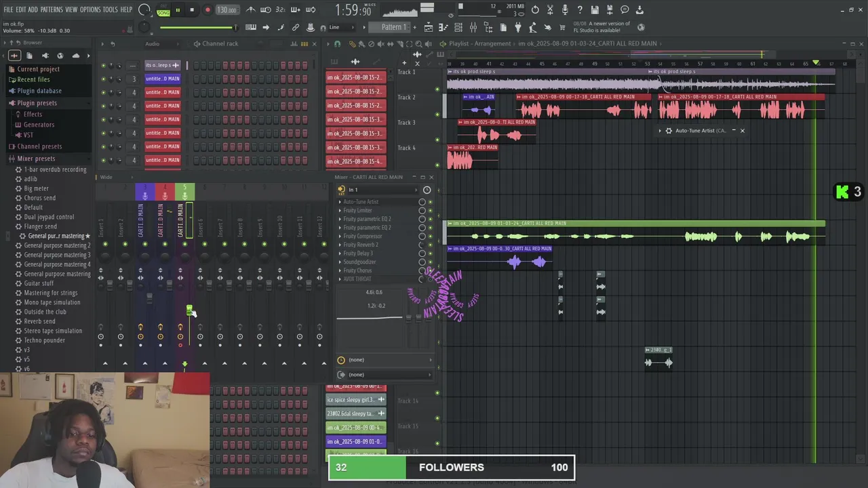This screenshot has height=488, width=868.
Task: Select the playlist zoom tool
Action: coord(418,43)
